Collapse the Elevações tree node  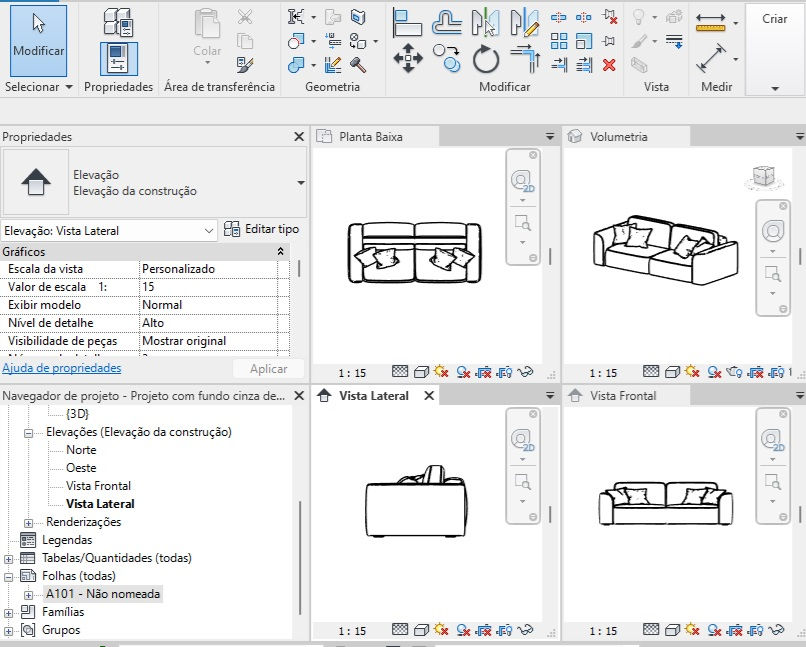point(28,433)
